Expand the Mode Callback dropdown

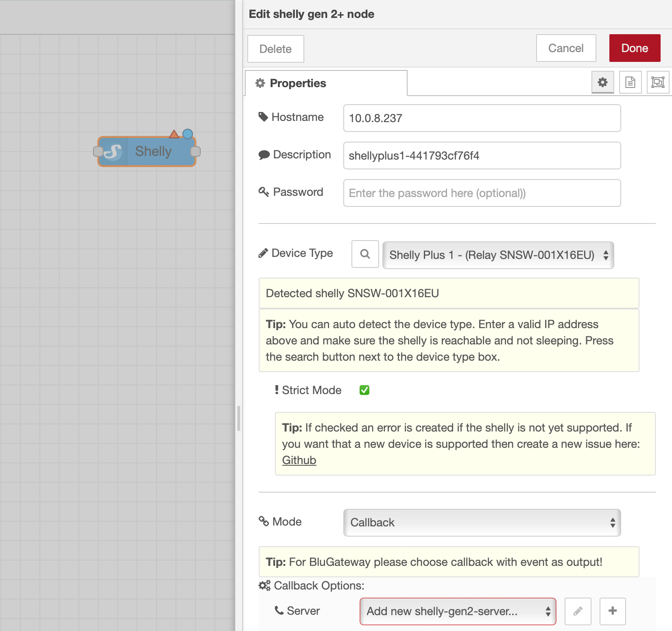pos(482,523)
